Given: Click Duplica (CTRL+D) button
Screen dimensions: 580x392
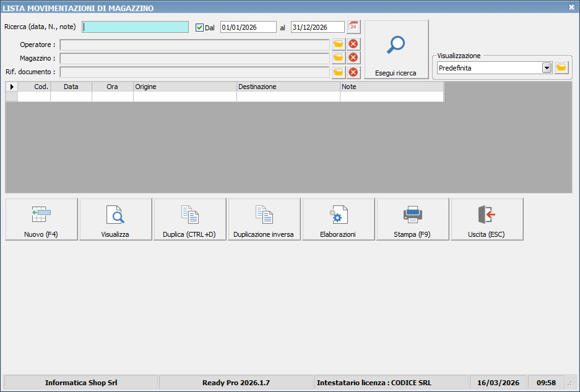Looking at the screenshot, I should pyautogui.click(x=190, y=219).
